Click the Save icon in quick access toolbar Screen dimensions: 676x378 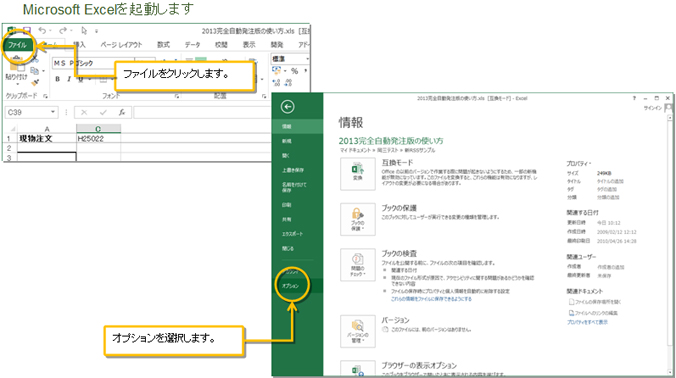coord(27,31)
